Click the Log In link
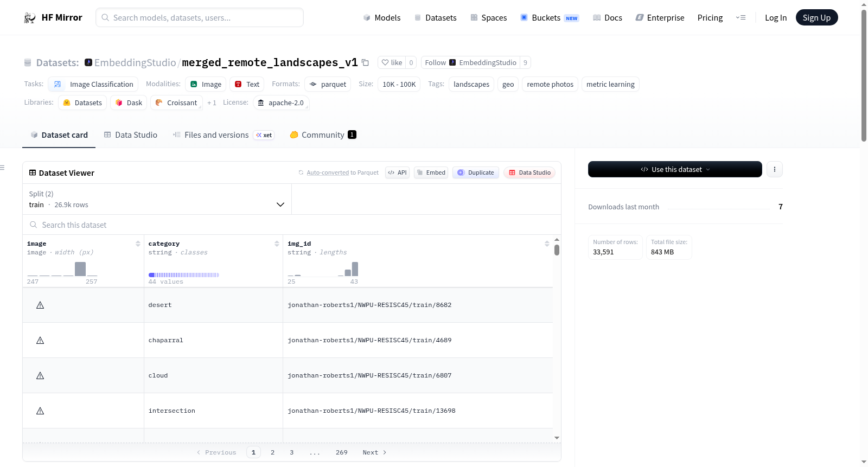The image size is (868, 467). coord(776,18)
